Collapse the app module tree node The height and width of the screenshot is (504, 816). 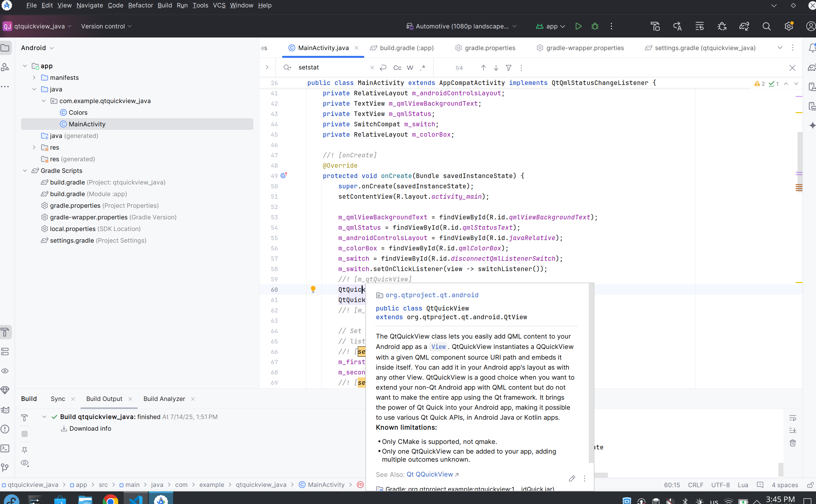pos(25,66)
